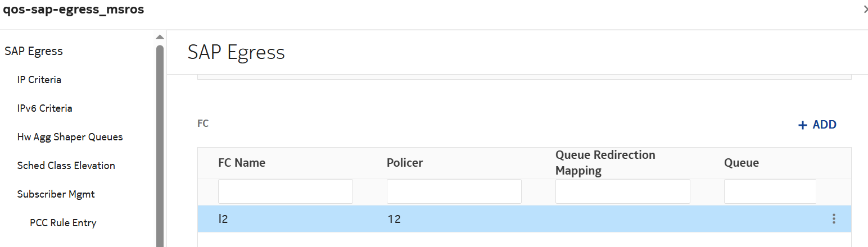
Task: Go to the IPv6 Criteria section
Action: pos(45,108)
